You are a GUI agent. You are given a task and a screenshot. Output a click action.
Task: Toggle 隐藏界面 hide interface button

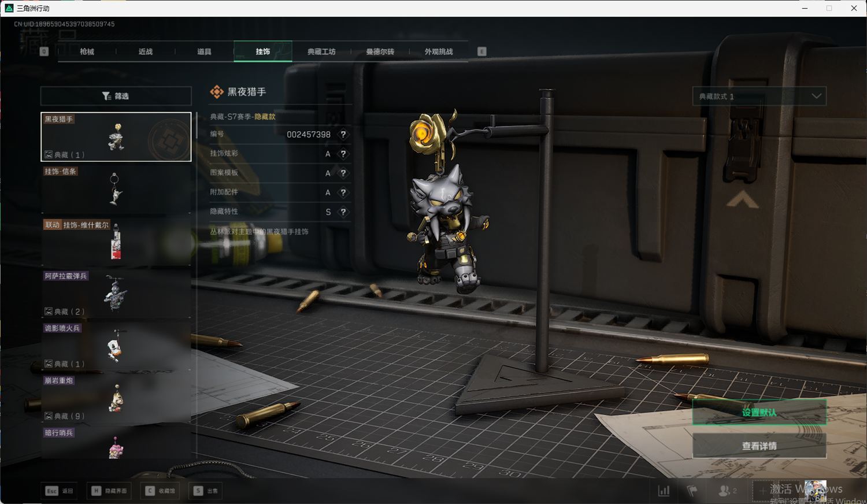coord(109,491)
